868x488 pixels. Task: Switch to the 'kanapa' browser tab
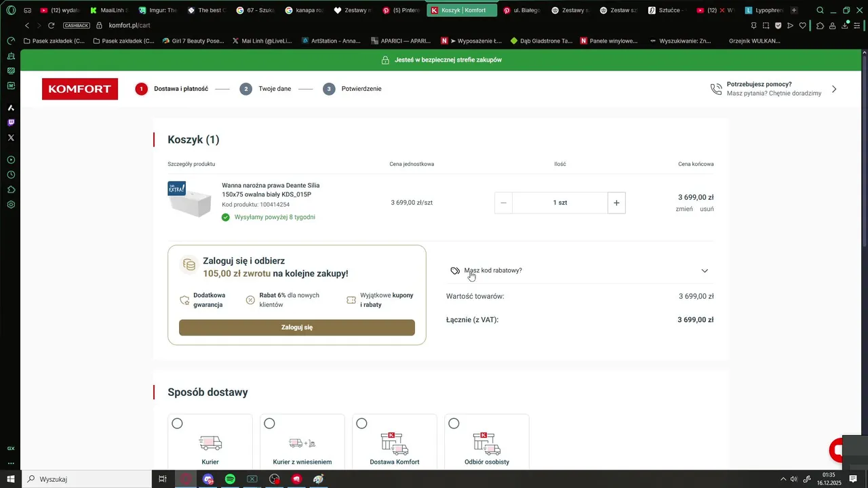click(x=303, y=10)
